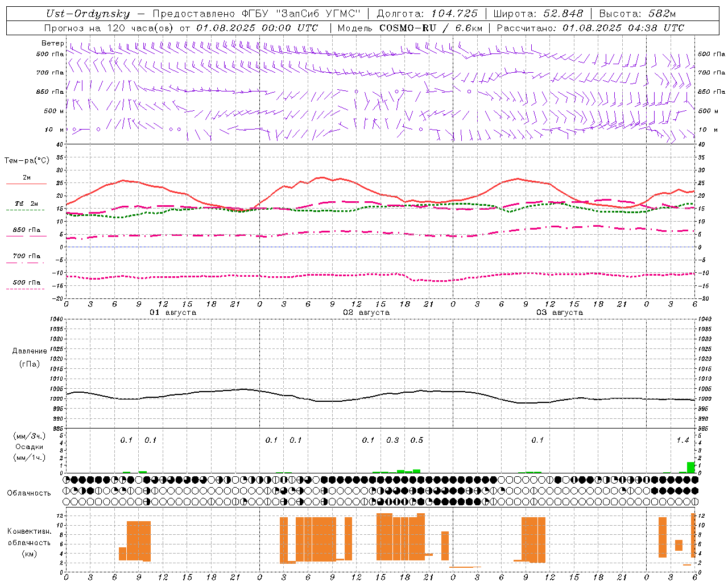Click the "Тем-ра(°C)" panel label
728x582 pixels.
point(27,161)
